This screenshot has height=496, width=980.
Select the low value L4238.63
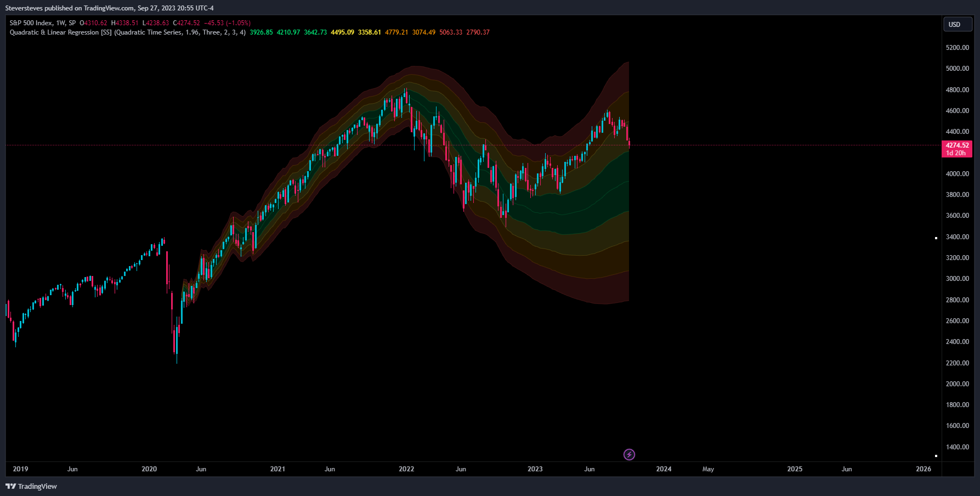[156, 23]
